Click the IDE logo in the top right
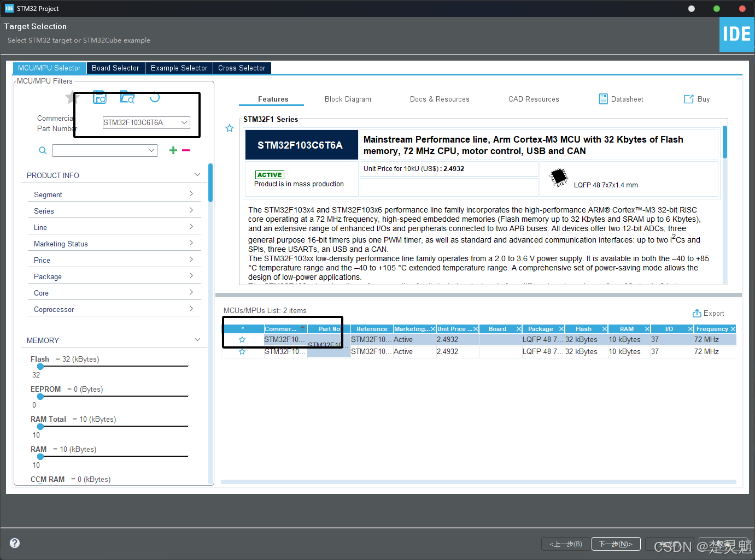Viewport: 755px width, 560px height. point(737,34)
